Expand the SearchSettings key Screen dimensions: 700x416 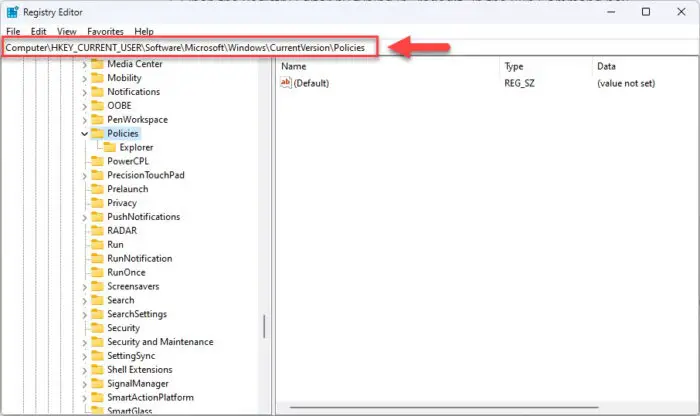tap(84, 315)
